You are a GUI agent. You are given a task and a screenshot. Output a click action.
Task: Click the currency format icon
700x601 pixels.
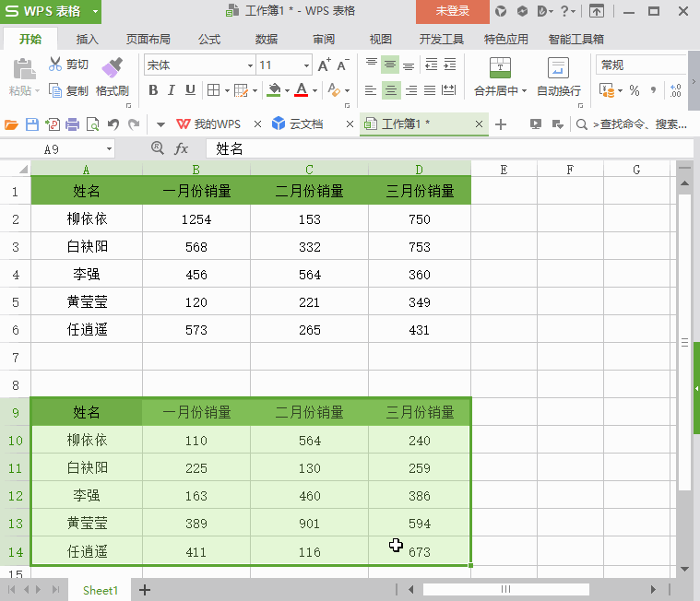[x=607, y=90]
